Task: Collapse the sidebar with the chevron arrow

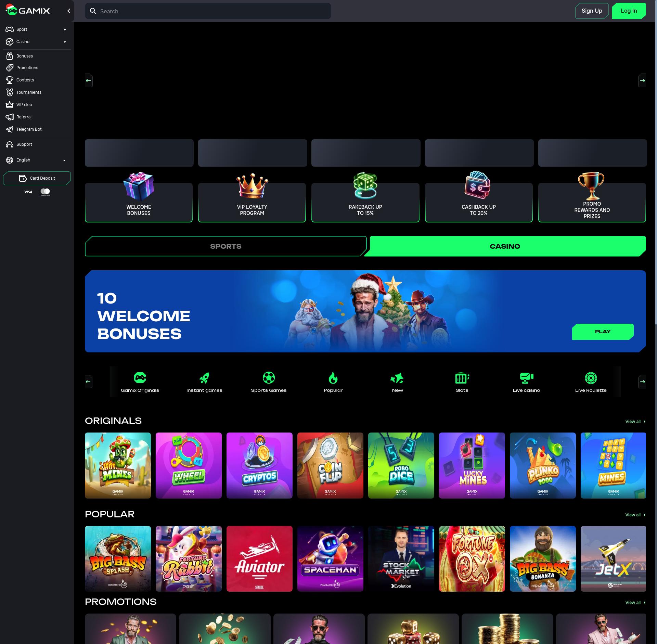Action: 69,11
